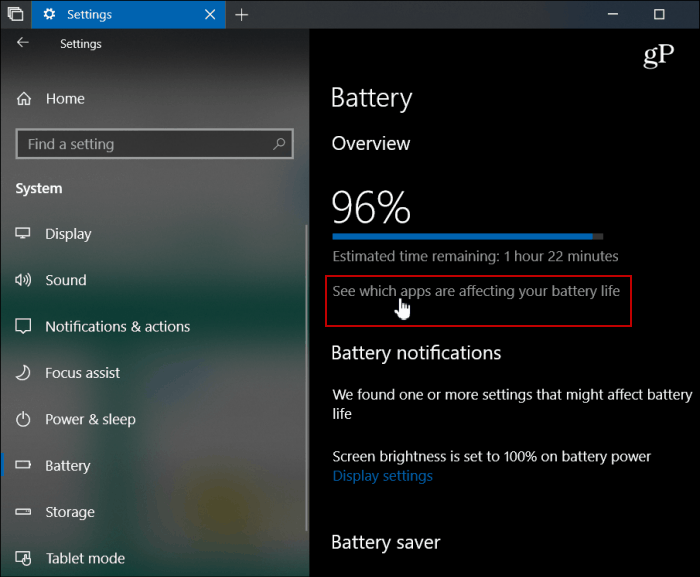Click the Home icon in sidebar
This screenshot has height=577, width=700.
pos(24,99)
